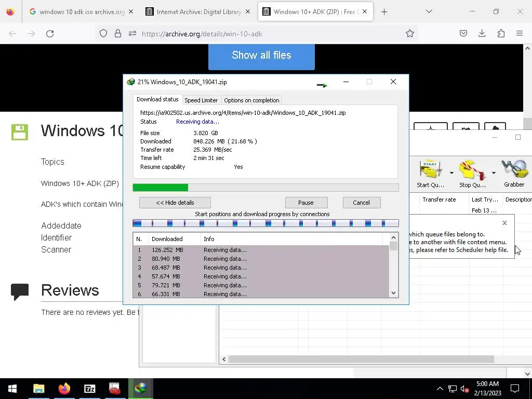Close the Internet Archive Digital Library tab
This screenshot has width=532, height=399.
(x=248, y=12)
